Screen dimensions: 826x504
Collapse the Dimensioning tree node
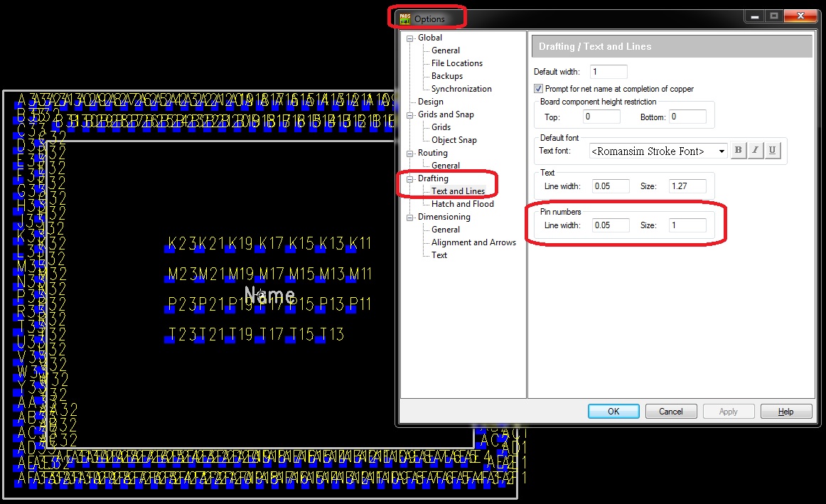[x=409, y=217]
